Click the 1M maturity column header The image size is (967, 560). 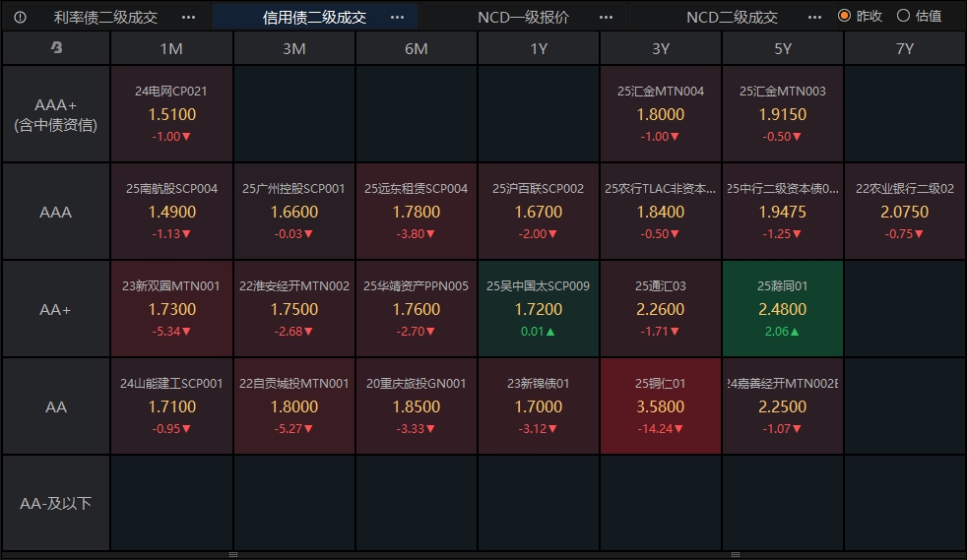tap(171, 48)
